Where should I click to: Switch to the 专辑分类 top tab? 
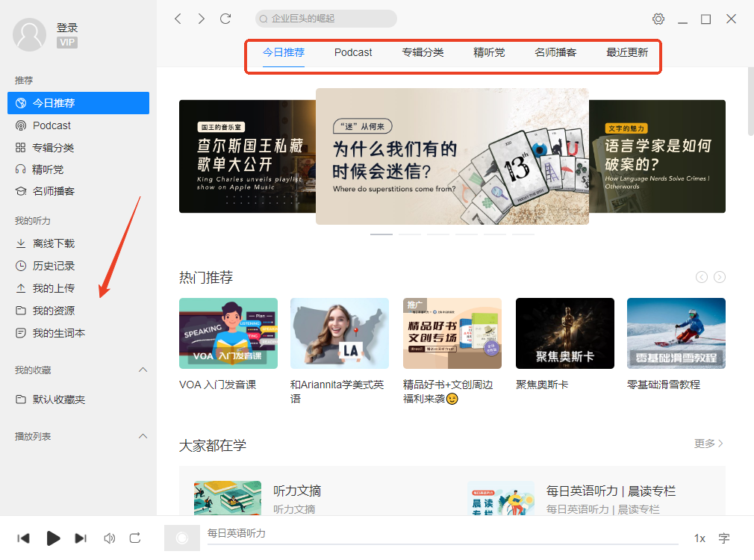click(x=423, y=52)
